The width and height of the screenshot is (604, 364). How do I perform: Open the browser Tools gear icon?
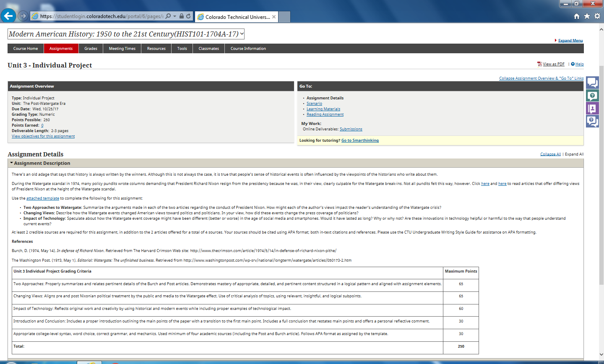click(597, 16)
